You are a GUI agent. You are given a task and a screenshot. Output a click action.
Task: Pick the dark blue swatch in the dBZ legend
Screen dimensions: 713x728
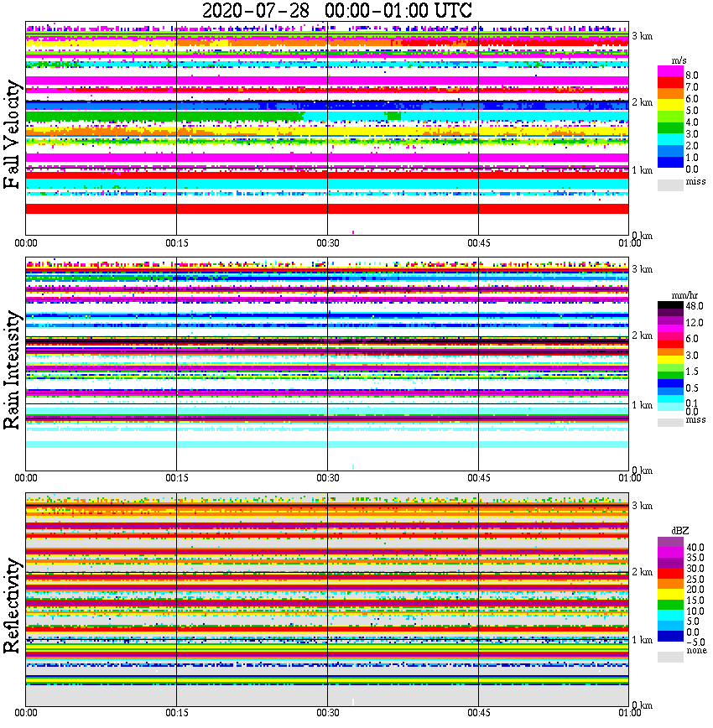click(x=670, y=636)
